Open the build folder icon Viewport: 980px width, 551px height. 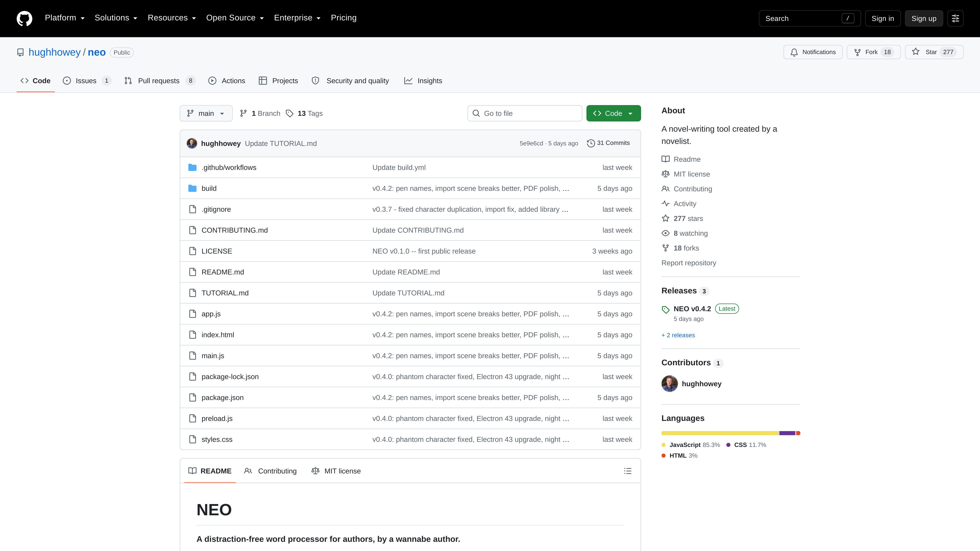(192, 188)
